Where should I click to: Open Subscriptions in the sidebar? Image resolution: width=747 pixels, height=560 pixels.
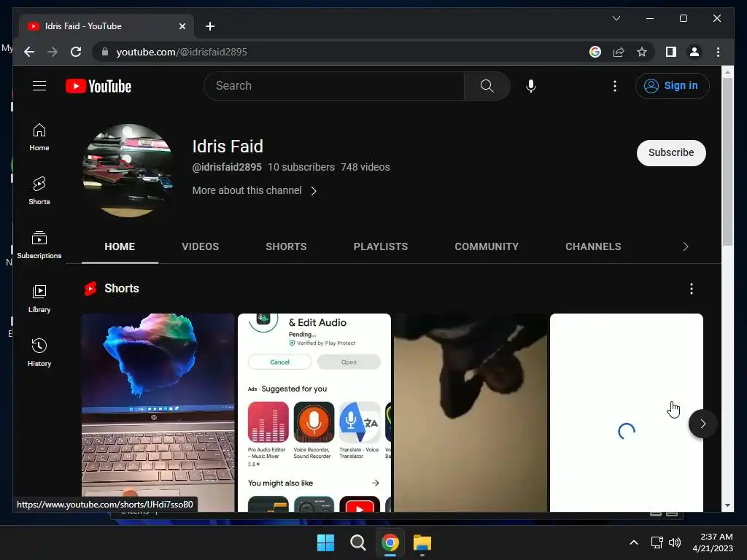39,245
